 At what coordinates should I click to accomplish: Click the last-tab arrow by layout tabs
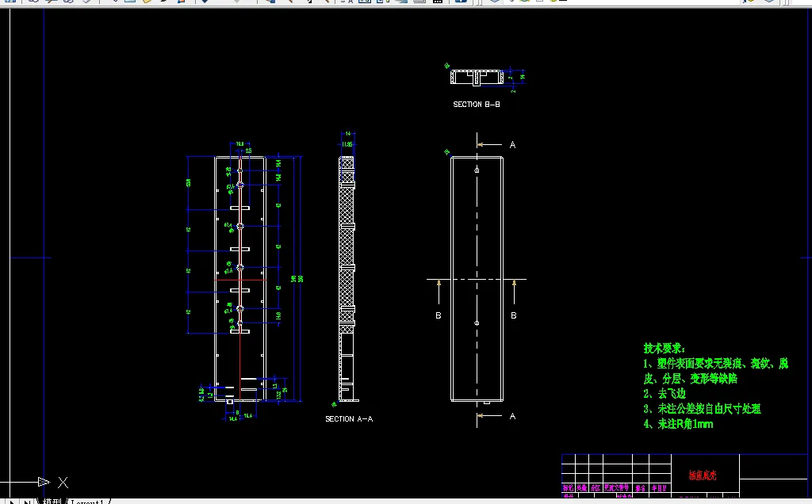point(27,502)
